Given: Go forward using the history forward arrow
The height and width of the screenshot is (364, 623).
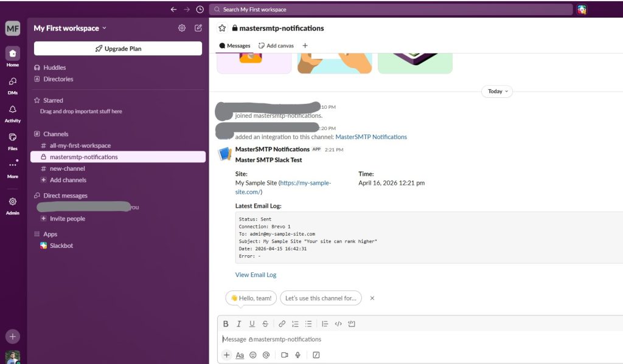Looking at the screenshot, I should tap(187, 10).
